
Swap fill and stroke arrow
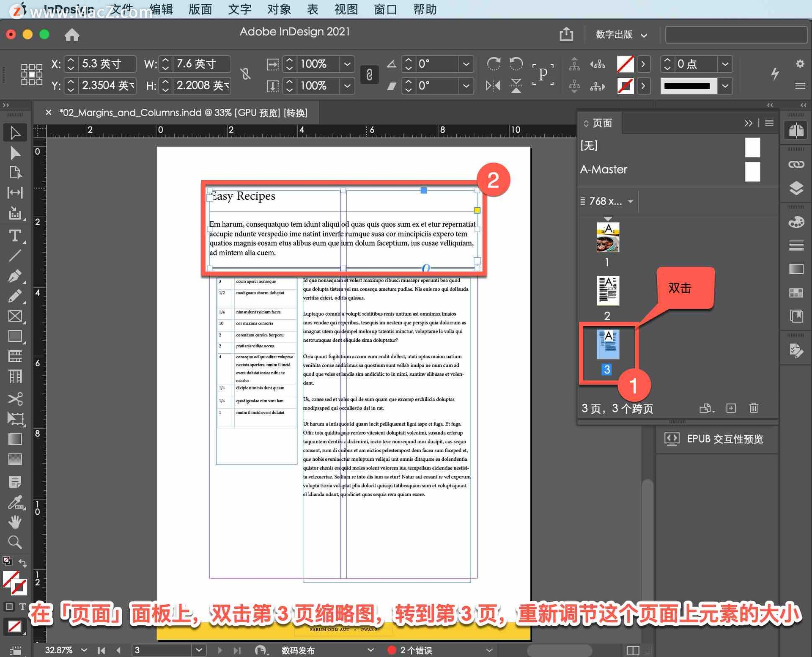click(x=22, y=563)
